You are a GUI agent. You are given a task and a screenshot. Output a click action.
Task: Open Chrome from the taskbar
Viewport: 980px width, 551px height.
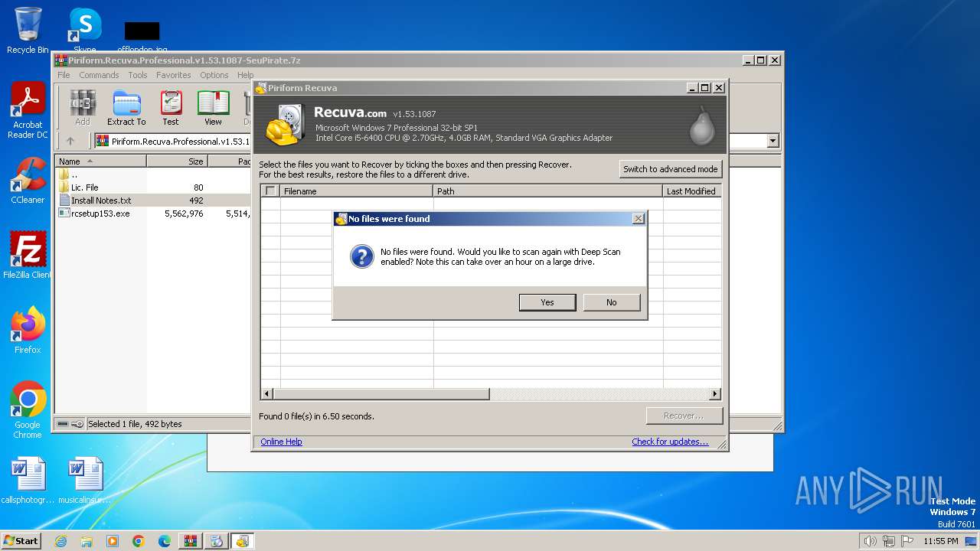tap(139, 541)
